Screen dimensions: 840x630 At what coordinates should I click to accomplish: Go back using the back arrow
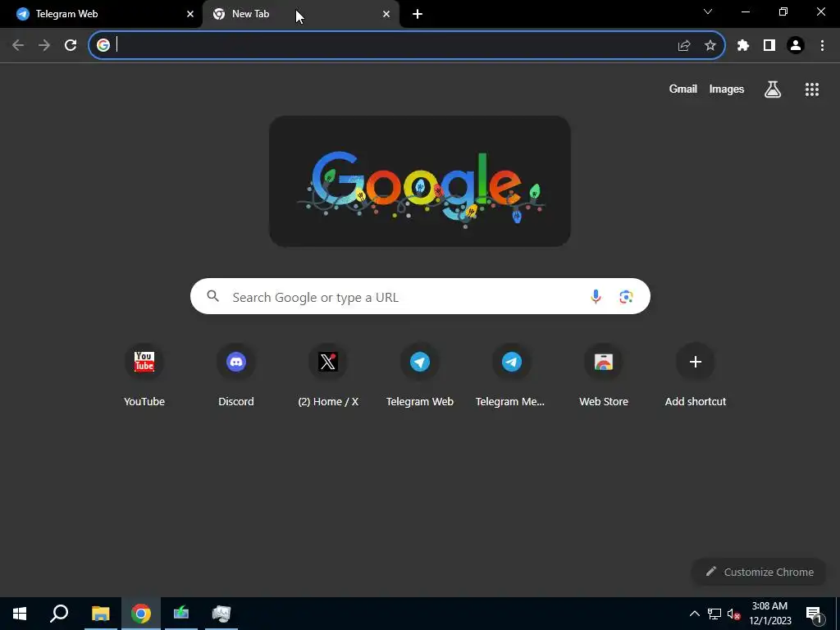coord(18,46)
